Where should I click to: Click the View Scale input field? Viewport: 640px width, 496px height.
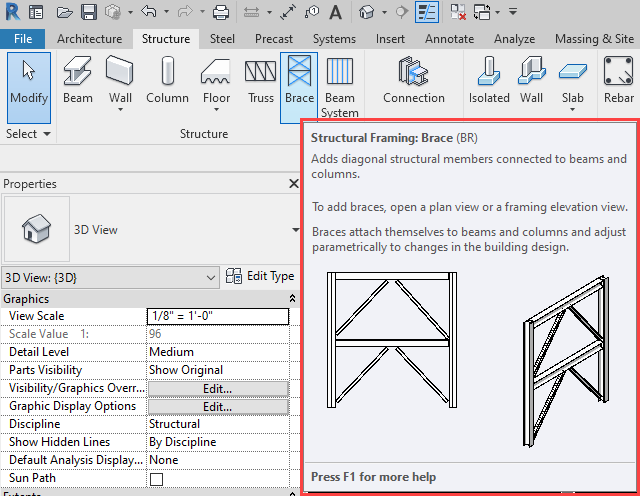pos(217,316)
